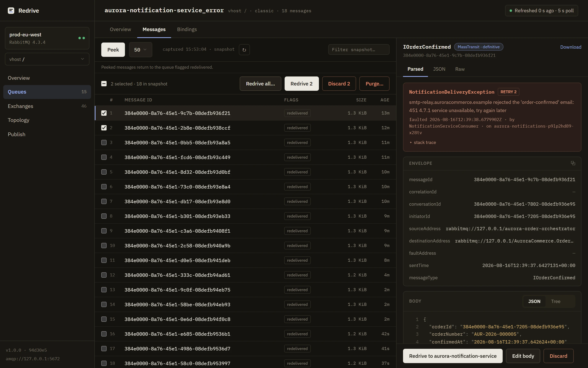
Task: Click the RETRY 2 badge
Action: point(508,92)
